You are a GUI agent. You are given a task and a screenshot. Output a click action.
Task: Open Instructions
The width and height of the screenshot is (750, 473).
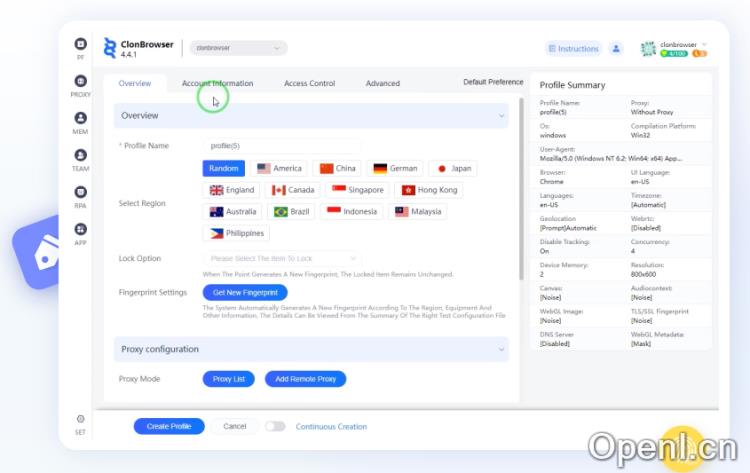pyautogui.click(x=573, y=48)
